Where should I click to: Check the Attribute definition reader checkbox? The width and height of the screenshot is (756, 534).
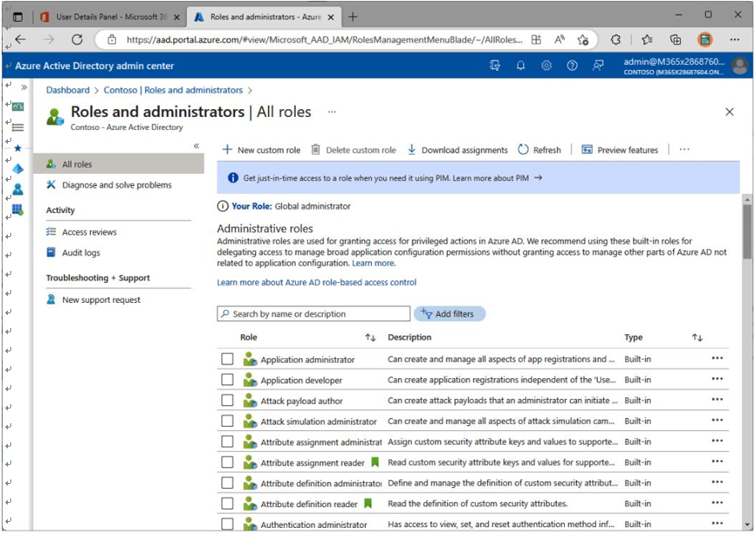pos(227,504)
